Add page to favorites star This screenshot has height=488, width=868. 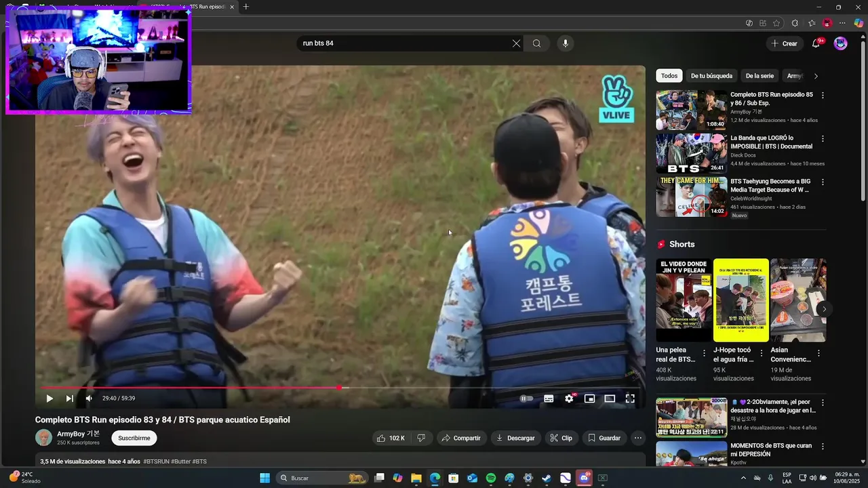(776, 23)
